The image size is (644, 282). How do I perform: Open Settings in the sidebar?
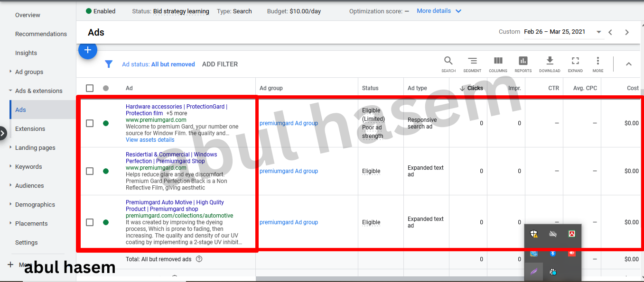pyautogui.click(x=26, y=243)
